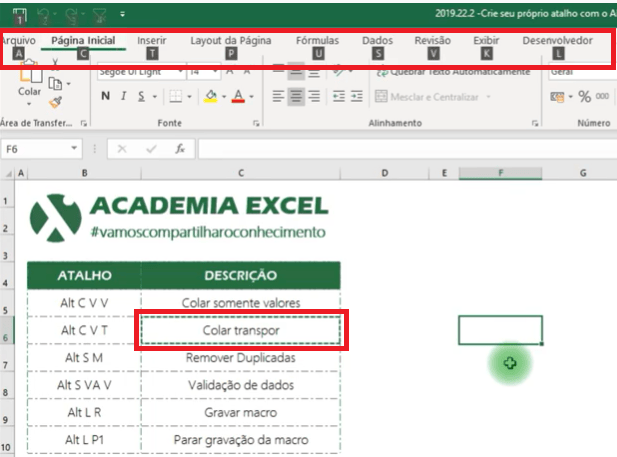The height and width of the screenshot is (457, 617).
Task: Select cell Remover Duplicadas
Action: (241, 358)
